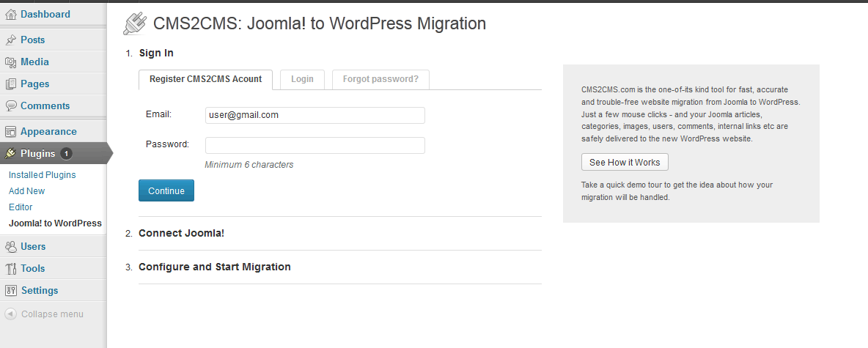Open the Pages menu item

coord(35,84)
